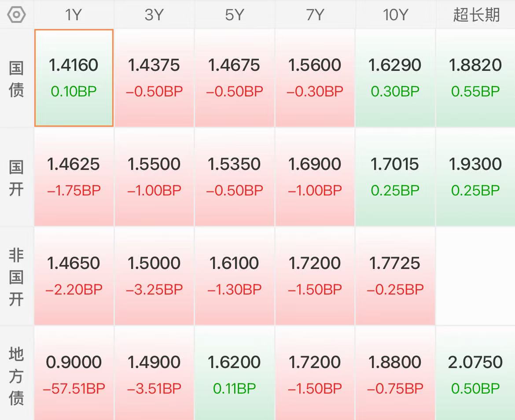Open 国债 超长期 cell 1.8820
The width and height of the screenshot is (515, 420).
pyautogui.click(x=475, y=78)
